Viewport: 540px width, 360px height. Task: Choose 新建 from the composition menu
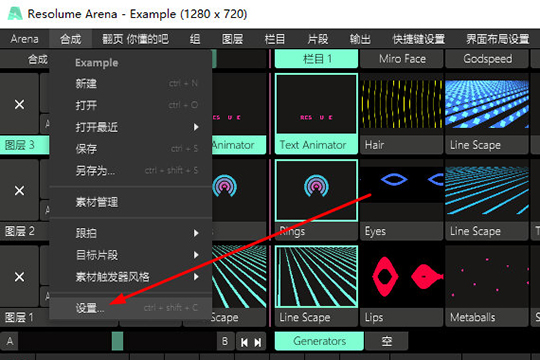pyautogui.click(x=131, y=83)
